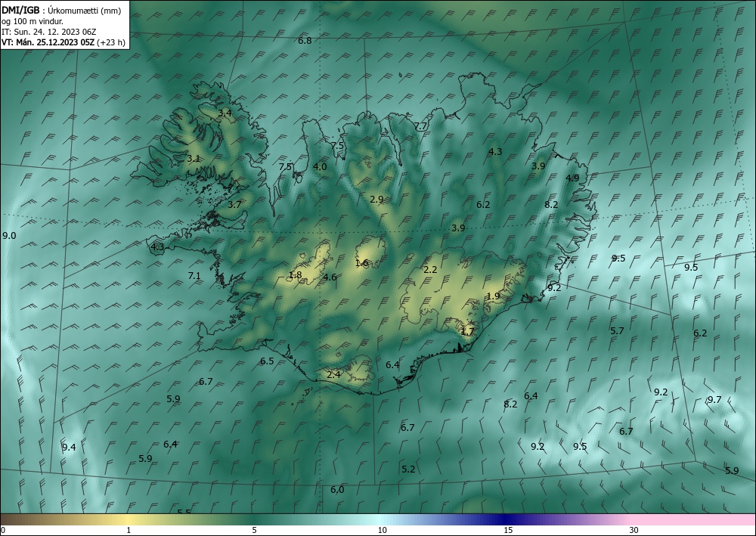Click the 6.0 value near the bottom

[337, 490]
